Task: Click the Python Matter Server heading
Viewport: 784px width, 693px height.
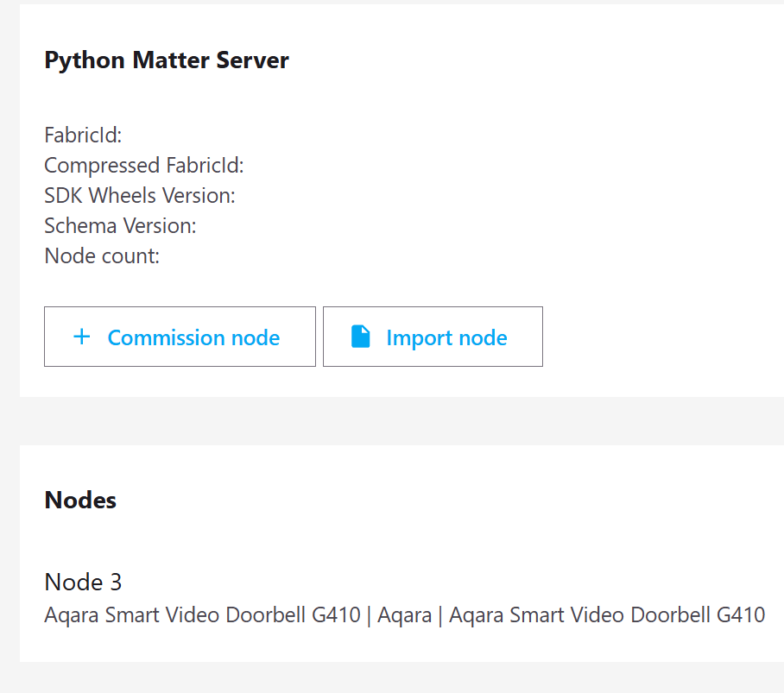Action: 167,60
